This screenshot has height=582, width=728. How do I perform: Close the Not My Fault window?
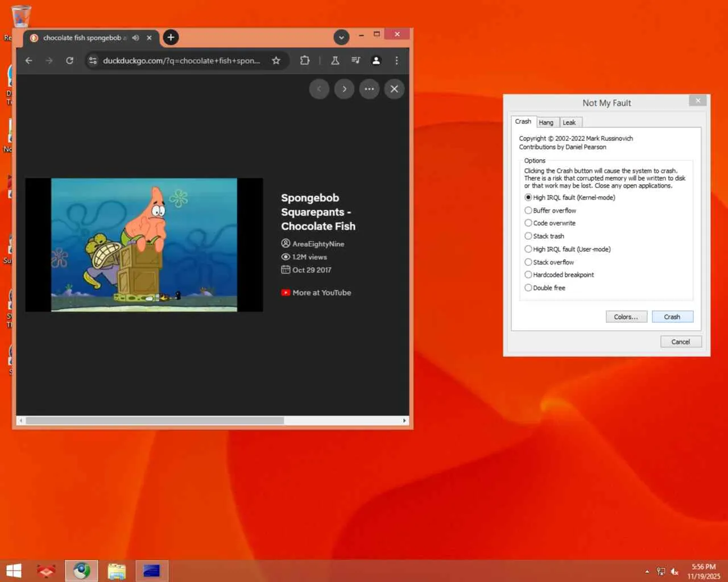pyautogui.click(x=698, y=101)
